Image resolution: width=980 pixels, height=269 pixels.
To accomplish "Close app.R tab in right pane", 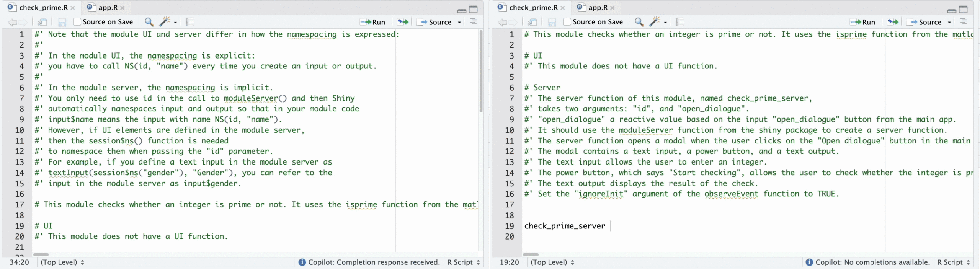I will coord(612,8).
